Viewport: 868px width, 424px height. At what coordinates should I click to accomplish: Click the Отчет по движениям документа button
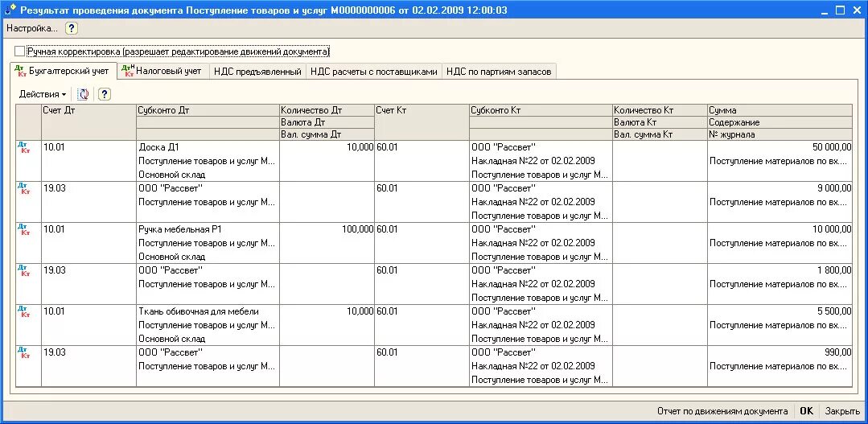(x=722, y=411)
